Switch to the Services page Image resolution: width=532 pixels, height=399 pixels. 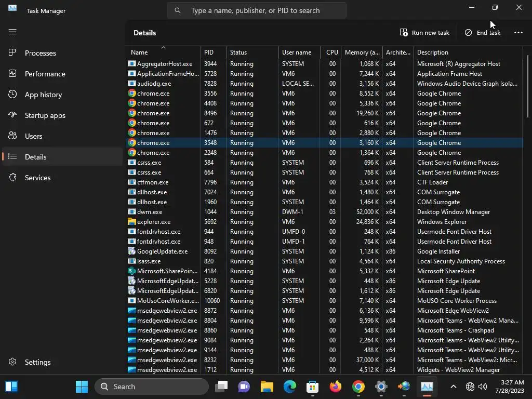[x=62, y=178]
